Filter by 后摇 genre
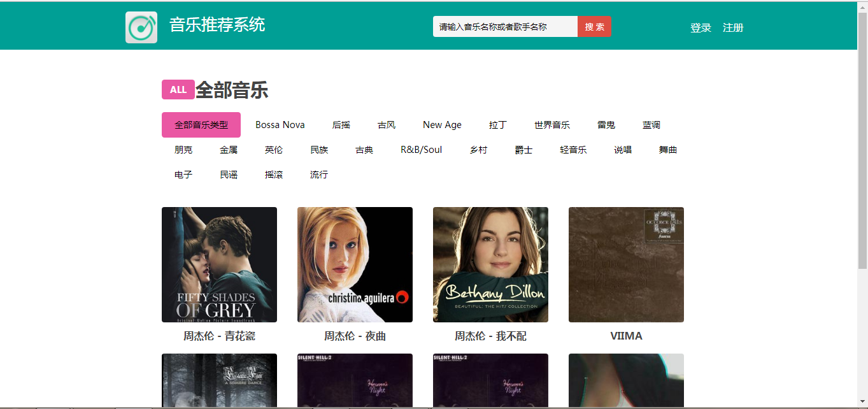This screenshot has width=868, height=409. 341,125
